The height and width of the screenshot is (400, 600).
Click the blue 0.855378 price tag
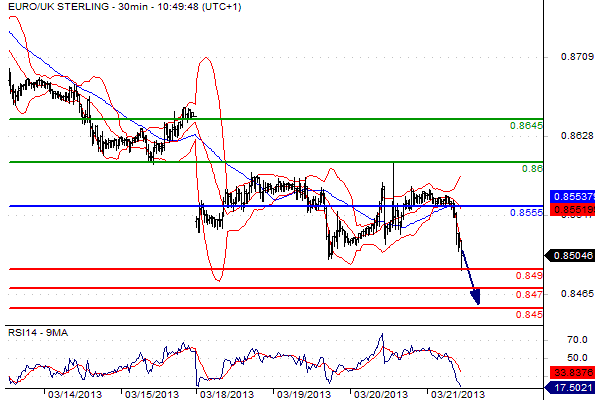[x=570, y=198]
